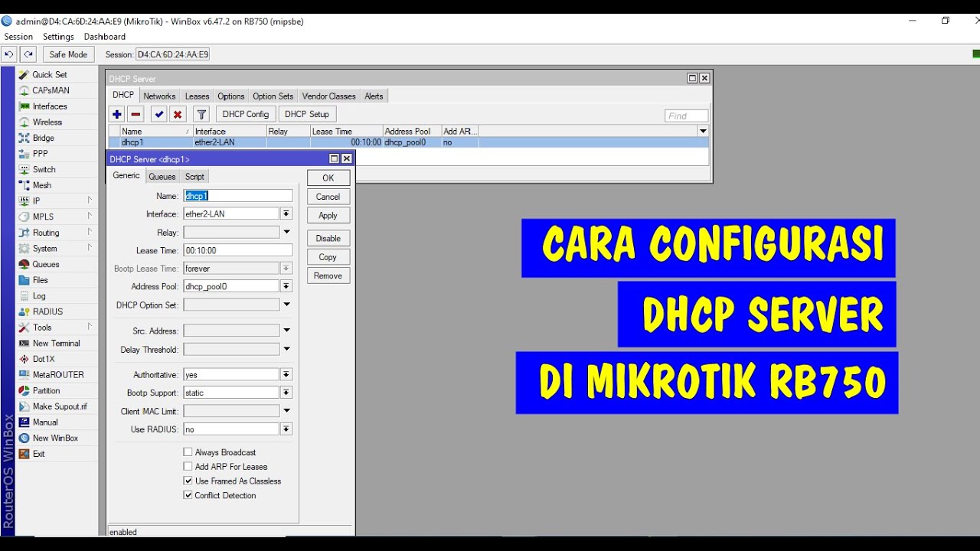Open Queues in the sidebar

(46, 264)
